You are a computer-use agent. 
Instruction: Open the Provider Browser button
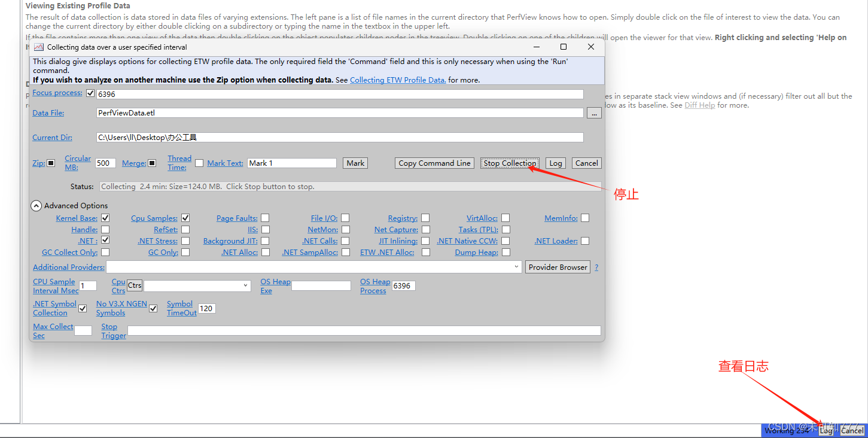[558, 267]
